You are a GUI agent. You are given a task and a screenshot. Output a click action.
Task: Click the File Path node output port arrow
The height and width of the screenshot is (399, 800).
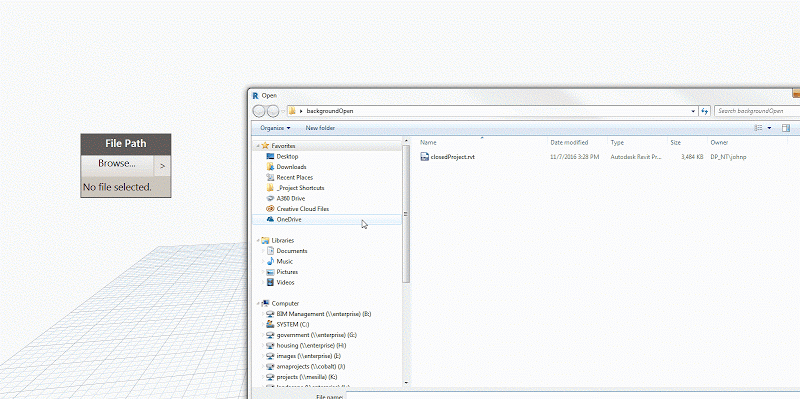click(162, 166)
